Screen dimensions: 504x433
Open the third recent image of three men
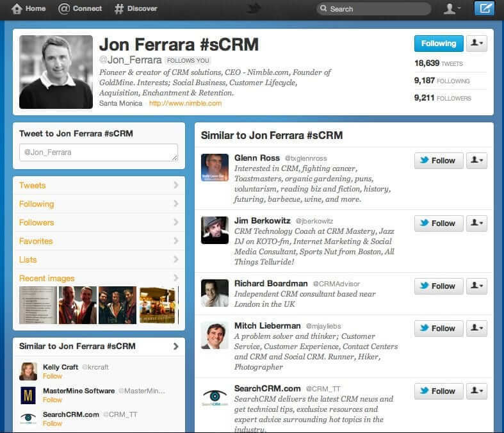point(117,305)
